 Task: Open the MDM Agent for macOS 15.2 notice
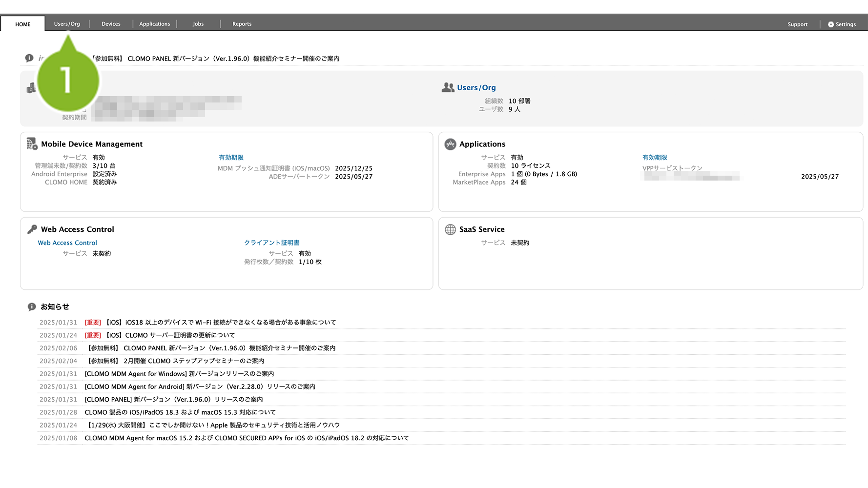[247, 438]
